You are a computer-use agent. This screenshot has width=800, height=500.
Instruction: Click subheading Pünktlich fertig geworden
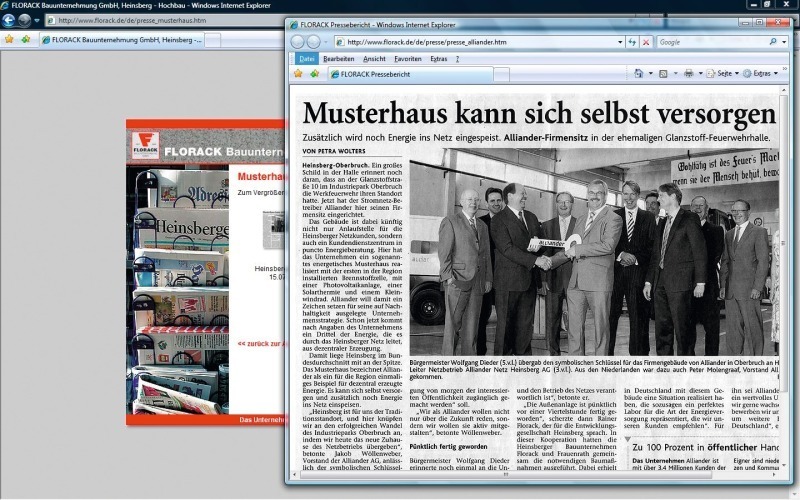pyautogui.click(x=448, y=446)
